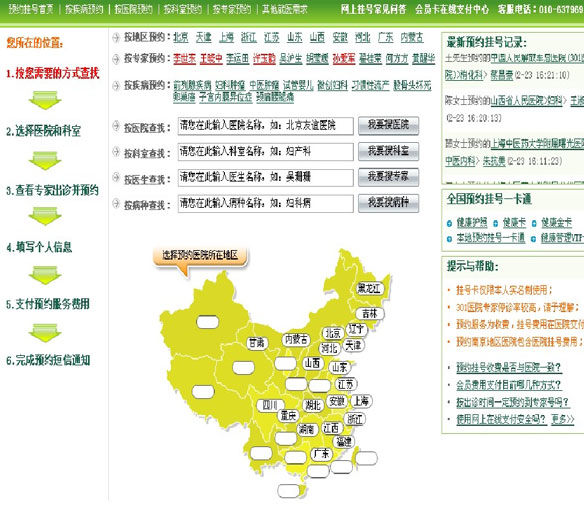This screenshot has height=507, width=584.
Task: Click the blue bullet icon before 健康护照
Action: click(449, 224)
